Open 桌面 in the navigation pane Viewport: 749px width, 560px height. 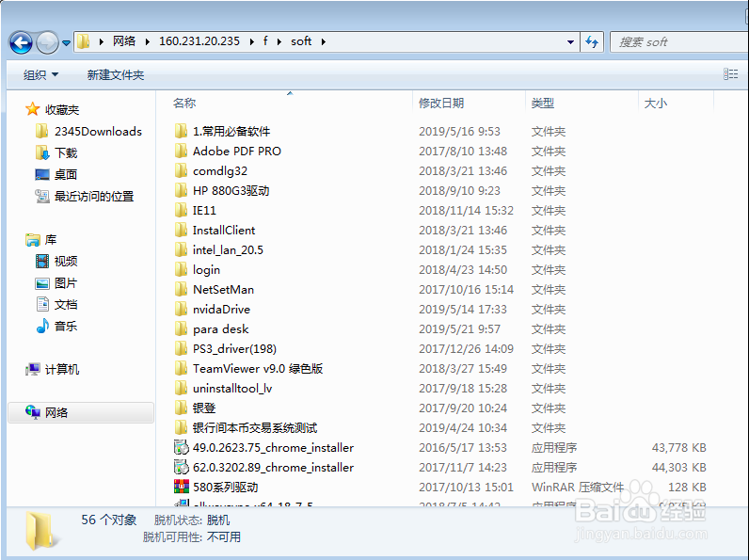point(56,174)
